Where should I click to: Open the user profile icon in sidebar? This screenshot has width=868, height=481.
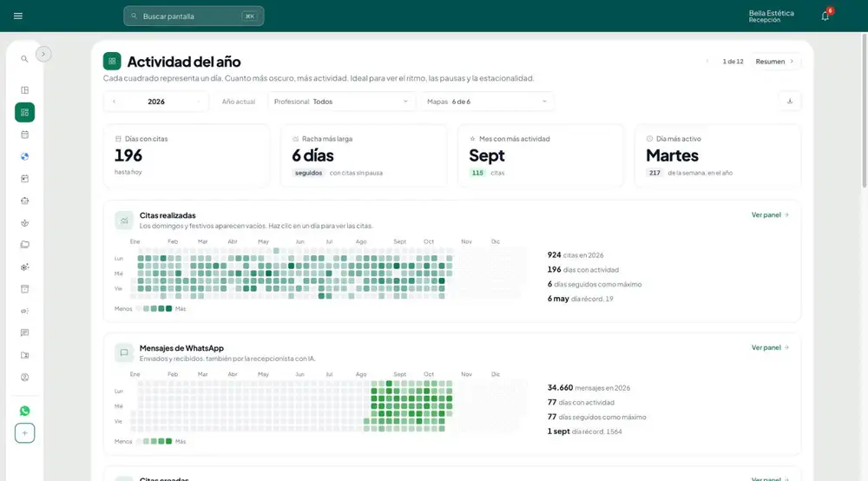(24, 378)
